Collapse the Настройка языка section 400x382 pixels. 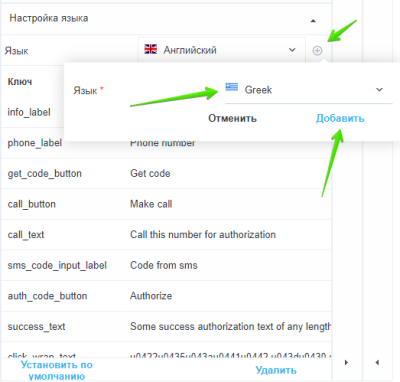click(313, 21)
